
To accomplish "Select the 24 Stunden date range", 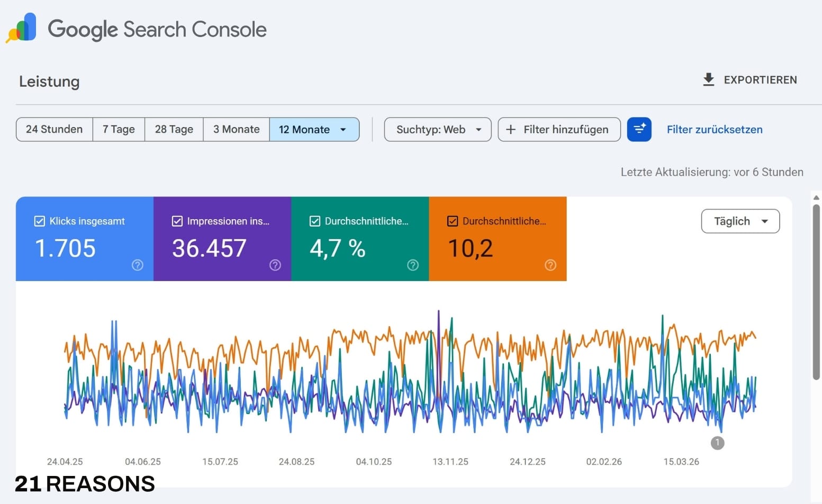I will coord(55,130).
